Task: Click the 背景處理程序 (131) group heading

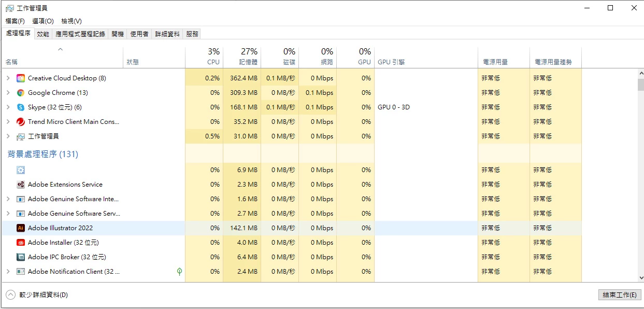Action: (42, 154)
